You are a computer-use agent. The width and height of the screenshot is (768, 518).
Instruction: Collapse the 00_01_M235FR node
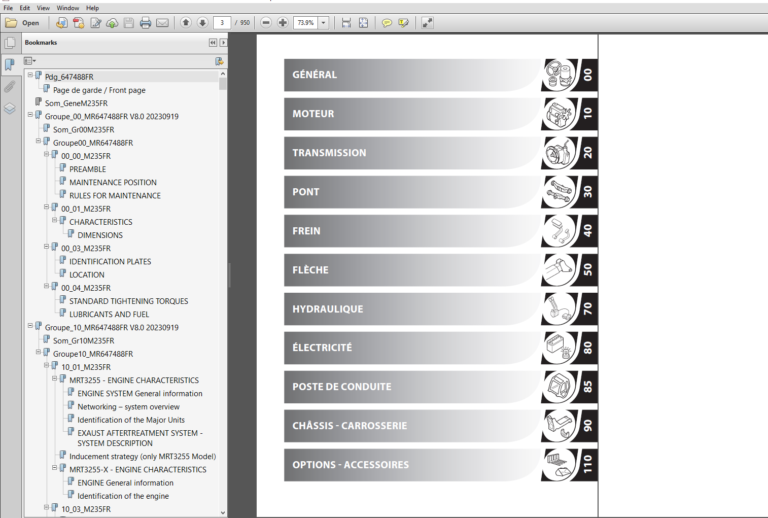point(47,207)
